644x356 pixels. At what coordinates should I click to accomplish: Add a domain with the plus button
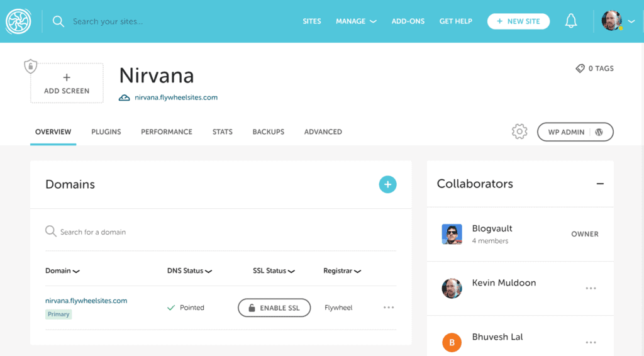387,184
